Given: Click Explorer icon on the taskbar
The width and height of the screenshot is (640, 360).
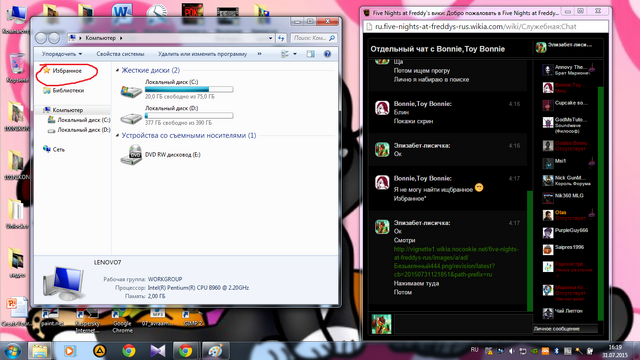Looking at the screenshot, I should [40, 351].
